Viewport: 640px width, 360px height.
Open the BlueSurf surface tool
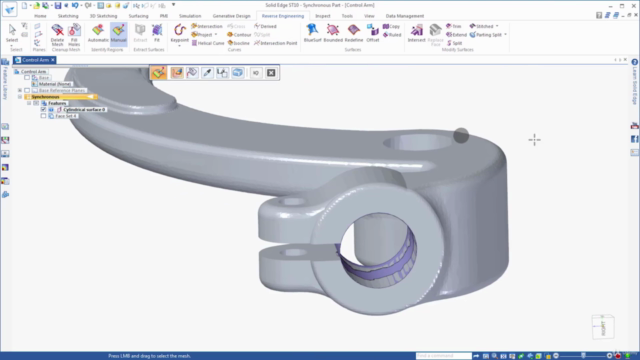312,33
